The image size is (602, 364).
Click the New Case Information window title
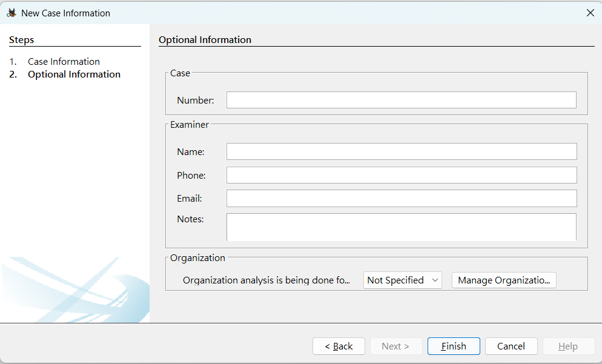pyautogui.click(x=65, y=13)
